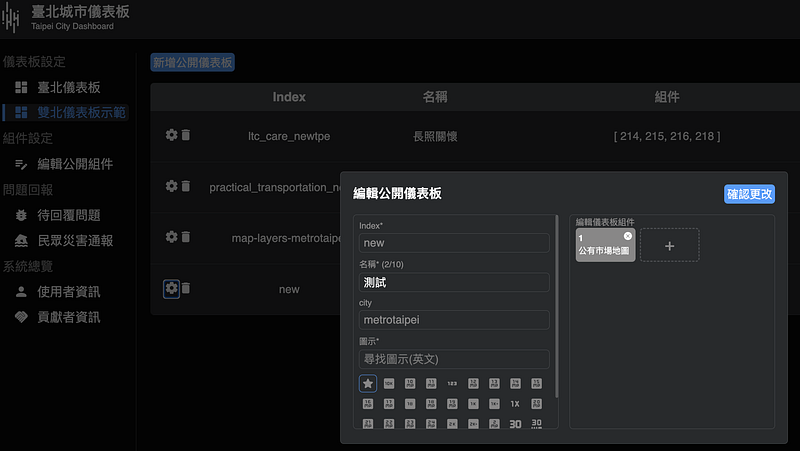
Task: Open settings gear for ltc_care_newtpe row
Action: (x=171, y=135)
